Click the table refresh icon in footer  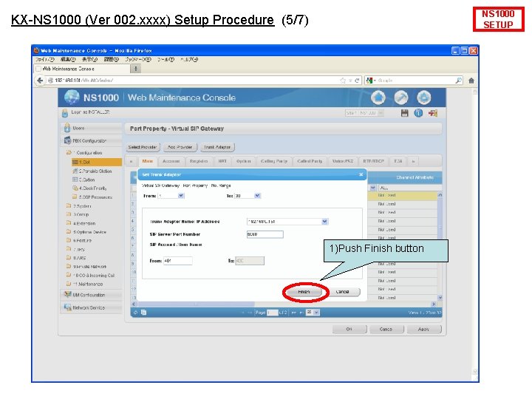(x=135, y=313)
